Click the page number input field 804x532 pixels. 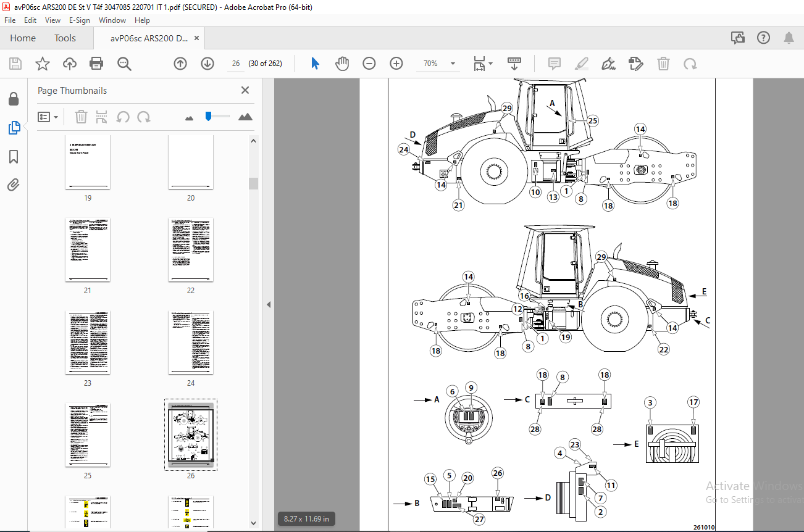coord(236,64)
